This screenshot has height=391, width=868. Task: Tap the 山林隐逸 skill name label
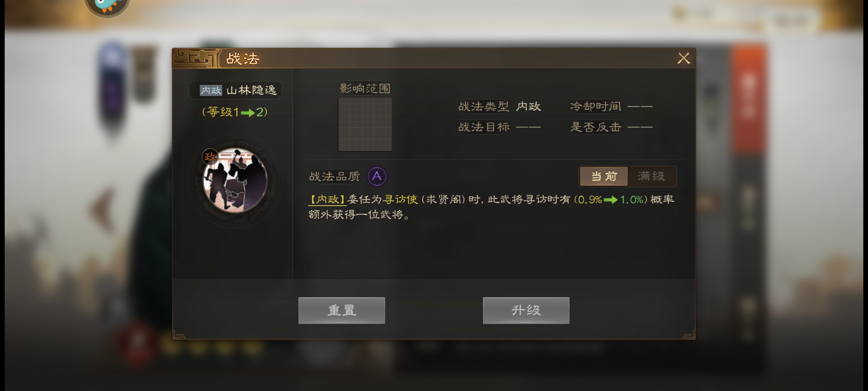tap(252, 90)
